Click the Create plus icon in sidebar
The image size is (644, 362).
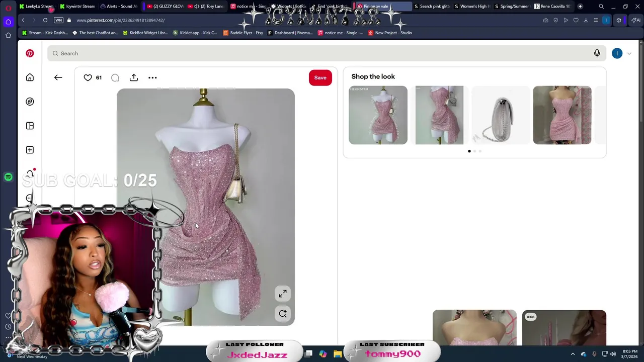coord(30,150)
